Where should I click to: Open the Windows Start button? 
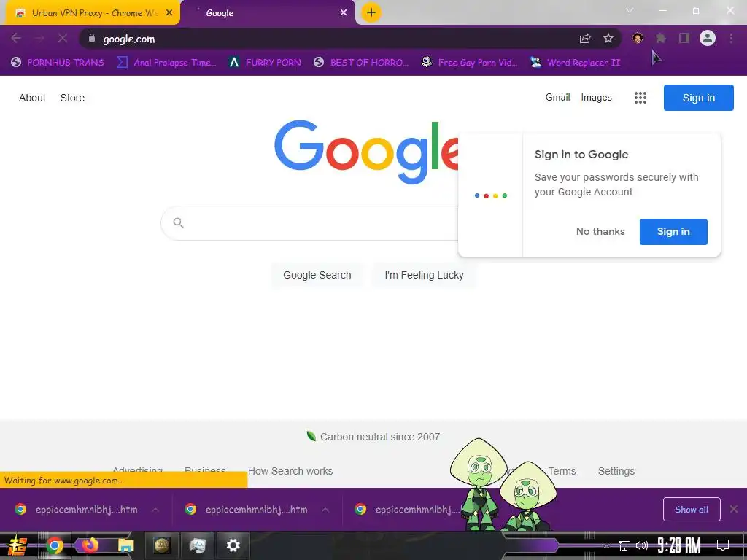click(18, 545)
